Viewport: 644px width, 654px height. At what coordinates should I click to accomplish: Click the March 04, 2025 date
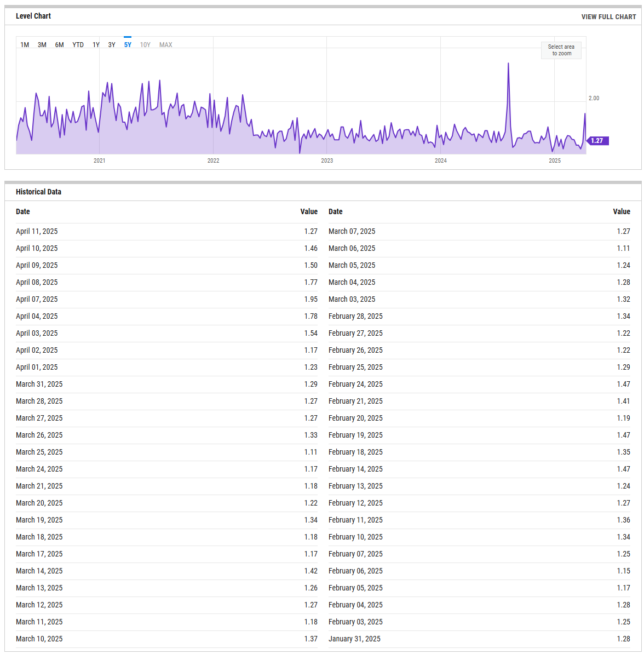point(352,283)
